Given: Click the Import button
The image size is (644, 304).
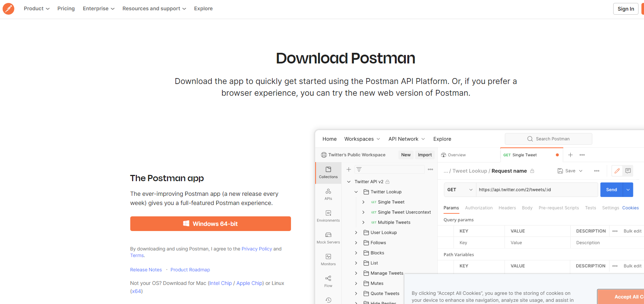Looking at the screenshot, I should pyautogui.click(x=425, y=155).
